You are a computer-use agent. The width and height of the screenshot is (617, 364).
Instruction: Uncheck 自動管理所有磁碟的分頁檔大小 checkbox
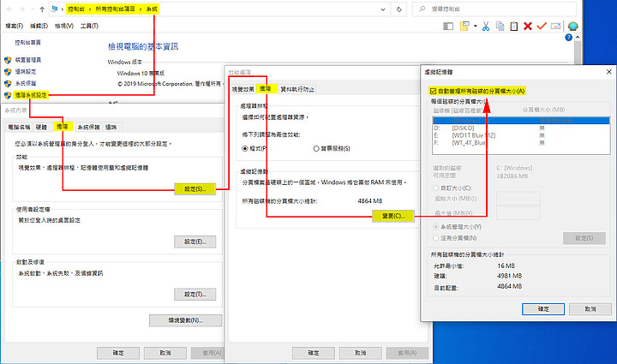(433, 91)
